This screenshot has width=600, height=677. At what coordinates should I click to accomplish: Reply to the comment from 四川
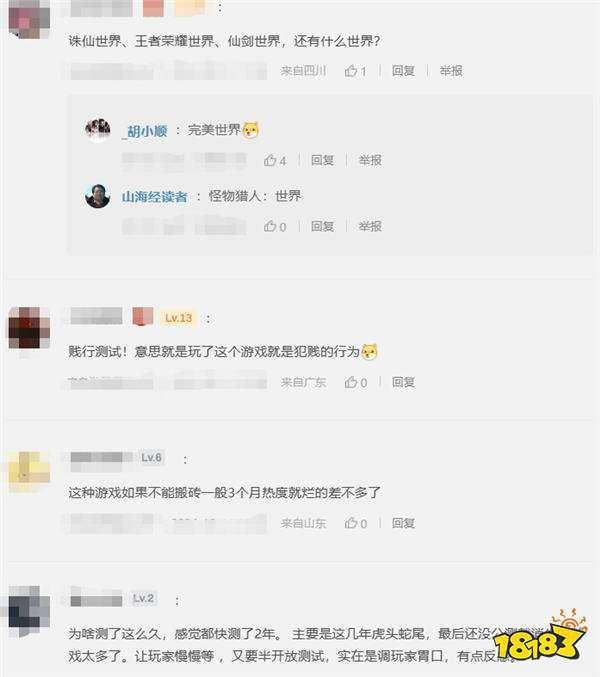click(403, 71)
